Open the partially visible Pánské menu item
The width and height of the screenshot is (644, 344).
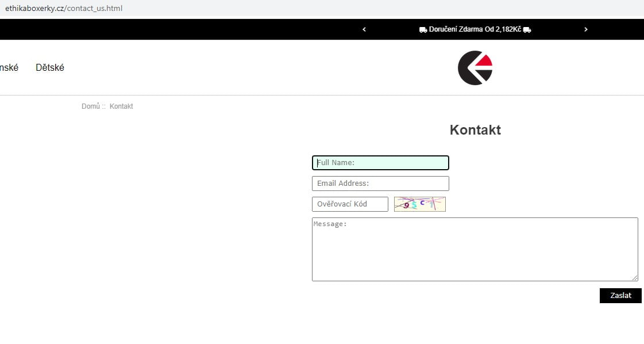coord(9,68)
